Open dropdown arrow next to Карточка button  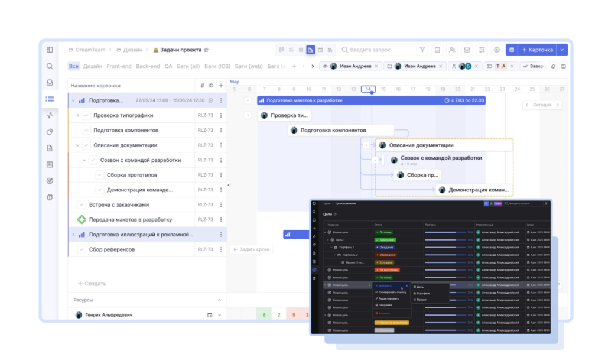[x=562, y=50]
